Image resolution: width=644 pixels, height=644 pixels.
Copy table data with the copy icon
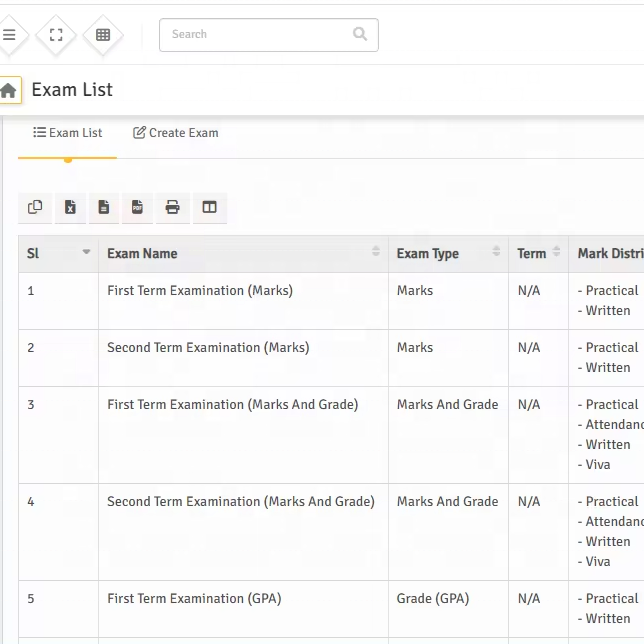tap(35, 207)
